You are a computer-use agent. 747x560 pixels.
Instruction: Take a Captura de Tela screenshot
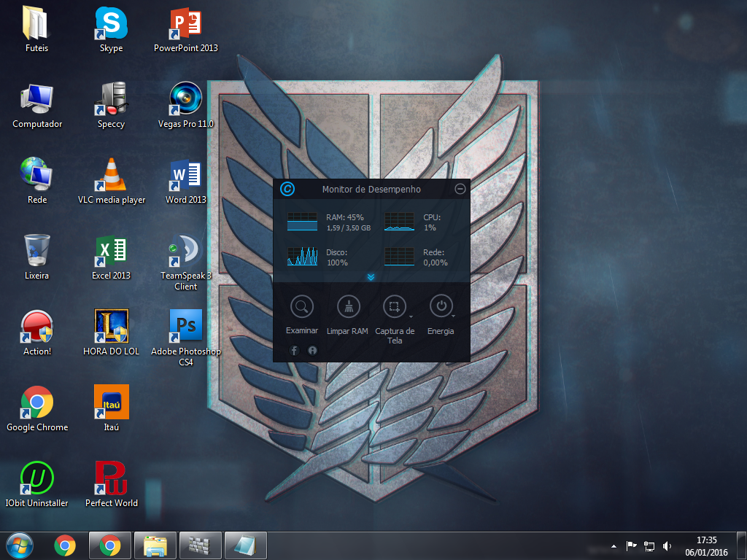click(395, 307)
